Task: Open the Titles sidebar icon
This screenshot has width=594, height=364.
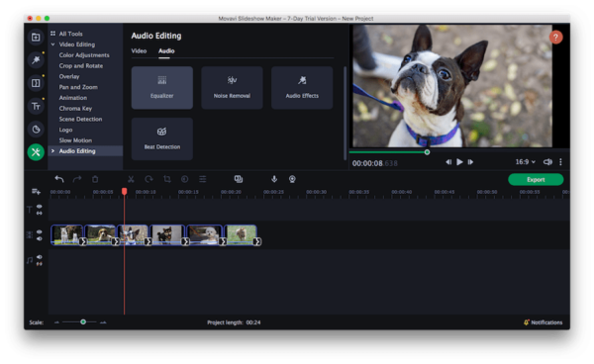Action: [x=36, y=106]
